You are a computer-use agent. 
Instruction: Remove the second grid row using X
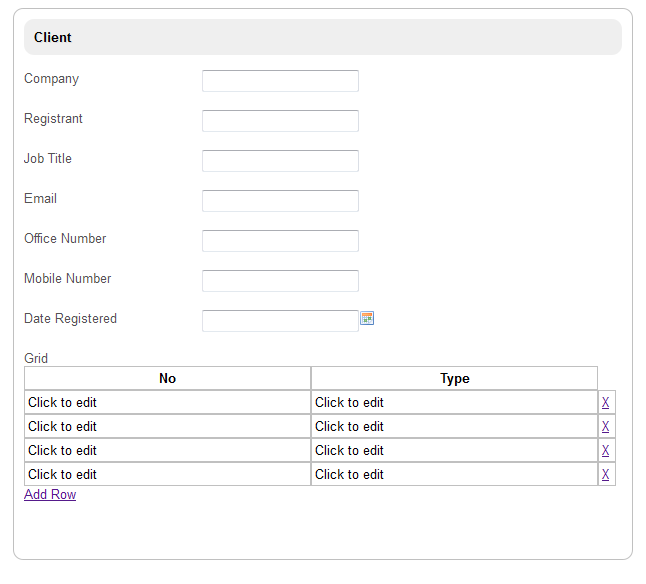point(606,427)
